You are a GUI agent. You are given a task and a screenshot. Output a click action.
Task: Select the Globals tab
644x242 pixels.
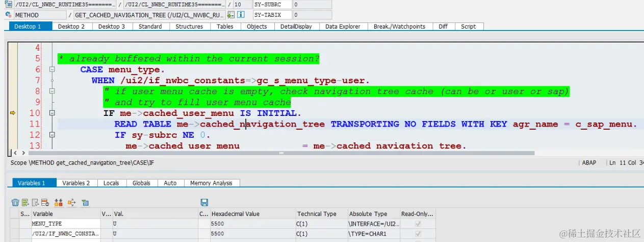point(141,183)
